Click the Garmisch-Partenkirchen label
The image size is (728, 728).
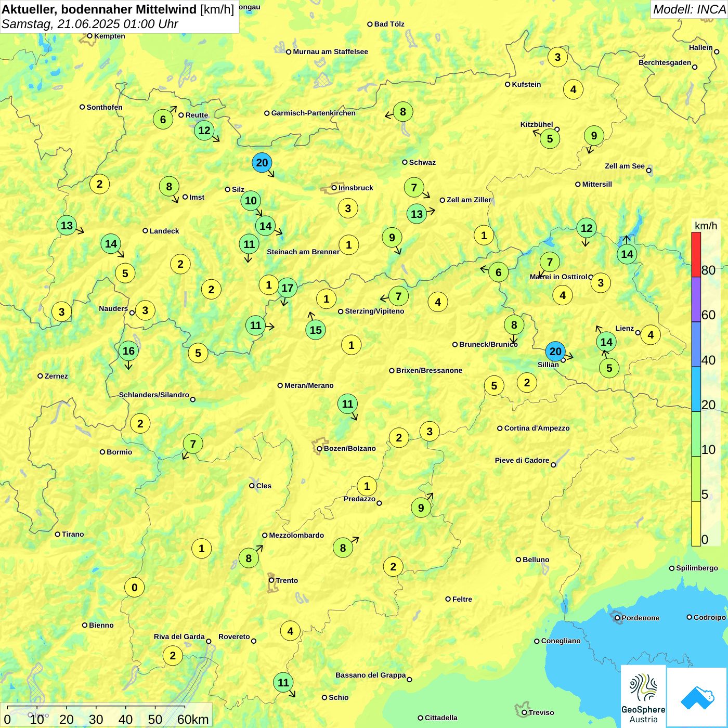click(314, 113)
